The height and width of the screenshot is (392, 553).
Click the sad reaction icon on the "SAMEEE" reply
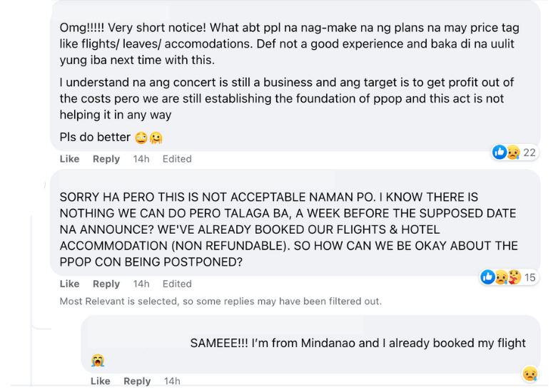[529, 373]
